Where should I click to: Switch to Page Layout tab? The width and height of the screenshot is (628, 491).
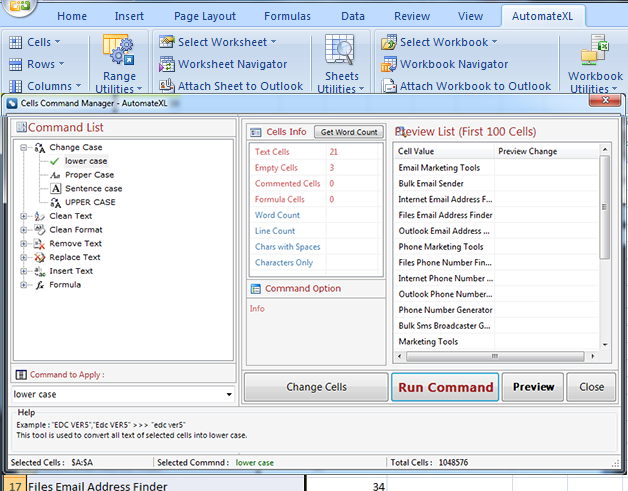205,16
